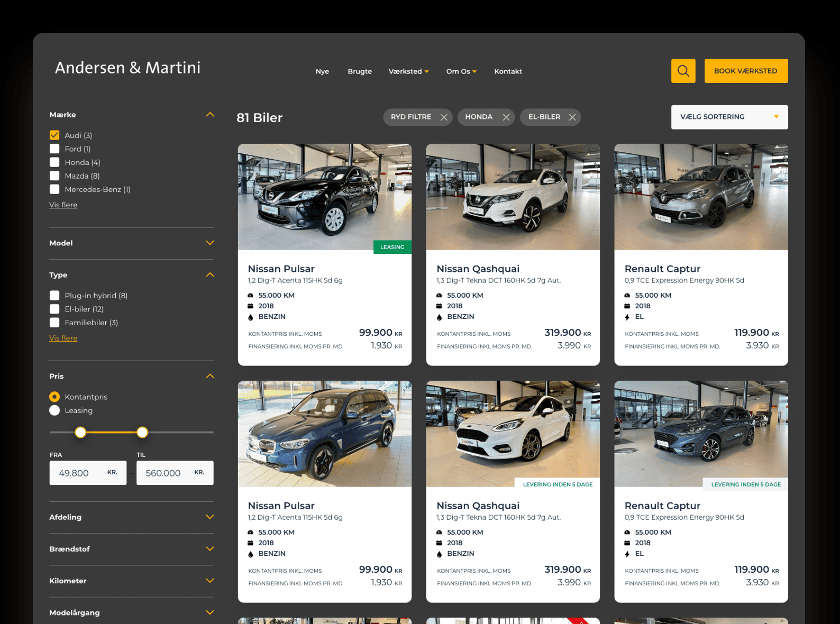Click Vis flere under Mærke

(x=63, y=205)
